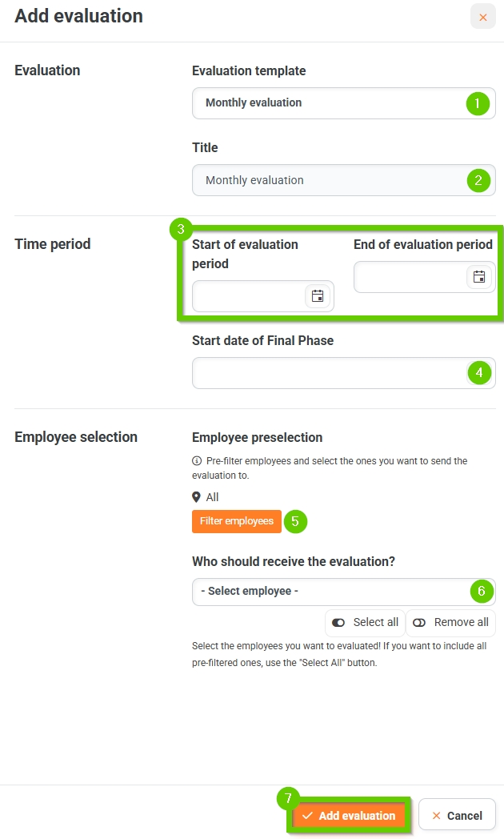Click the X icon on Cancel button
Screen dimensions: 504x839
point(436,816)
